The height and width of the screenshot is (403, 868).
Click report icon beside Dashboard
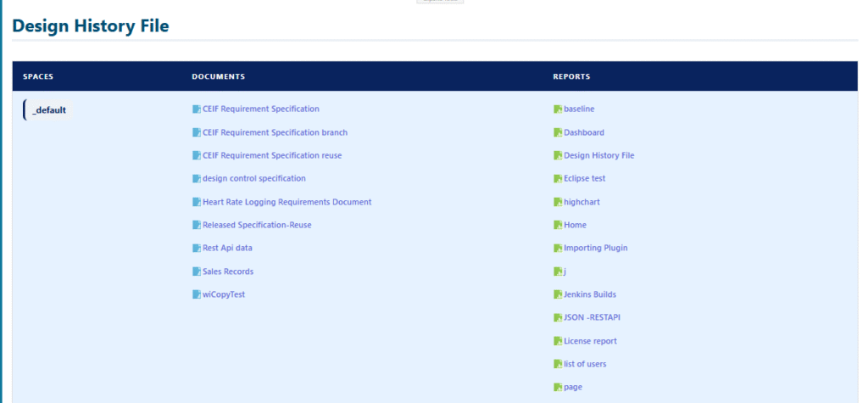558,132
